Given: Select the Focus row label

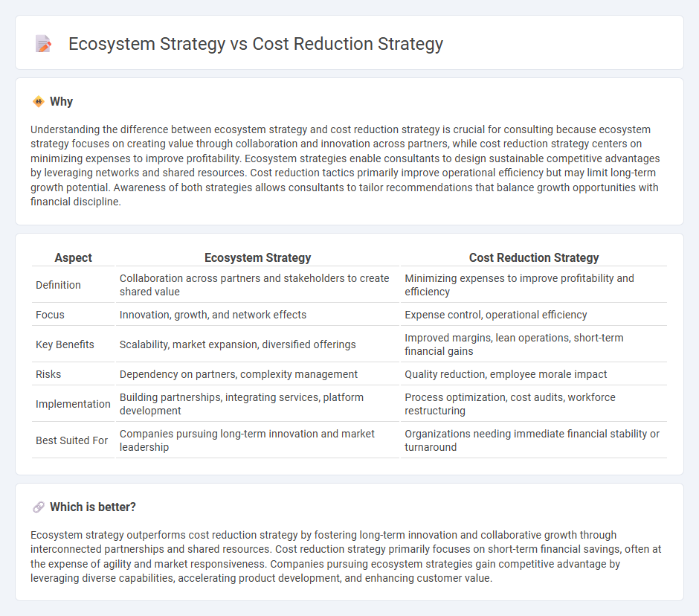Looking at the screenshot, I should pos(50,315).
